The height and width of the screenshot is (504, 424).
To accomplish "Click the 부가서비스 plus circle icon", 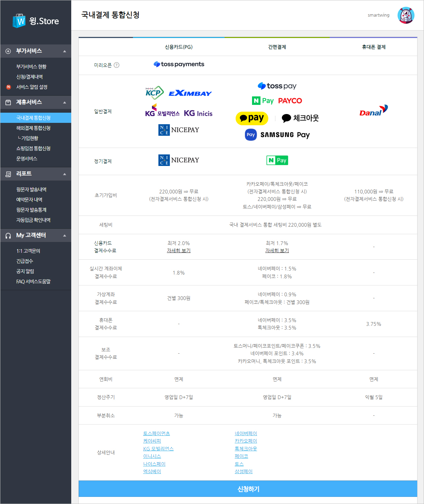I will [8, 51].
